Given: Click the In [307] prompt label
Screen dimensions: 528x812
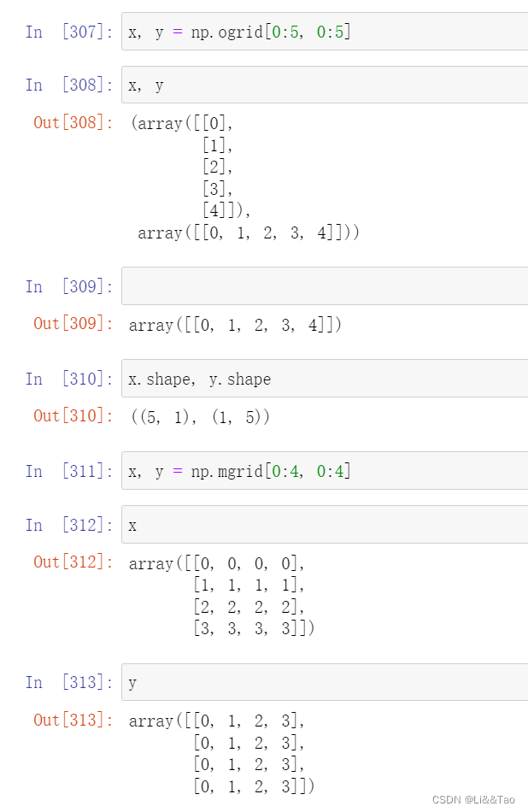Looking at the screenshot, I should pyautogui.click(x=69, y=32).
